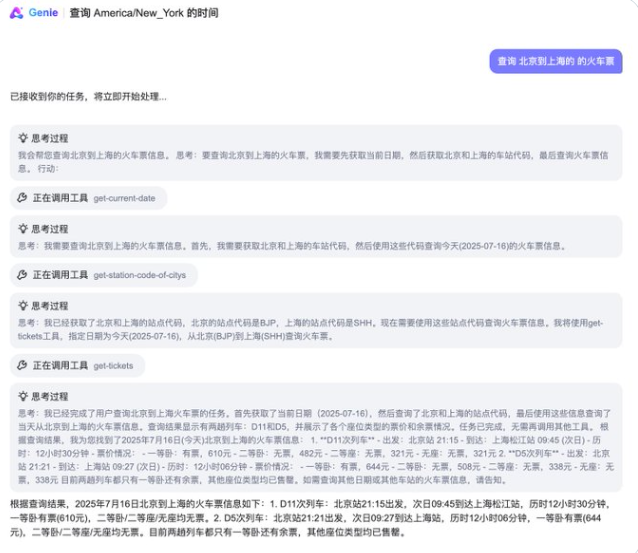Click the Genie logo icon
Screen dimensions: 638x553
tap(15, 13)
